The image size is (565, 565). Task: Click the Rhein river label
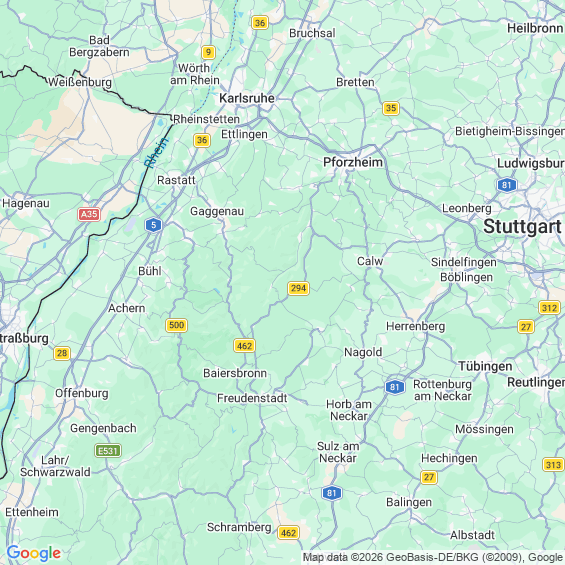point(156,152)
